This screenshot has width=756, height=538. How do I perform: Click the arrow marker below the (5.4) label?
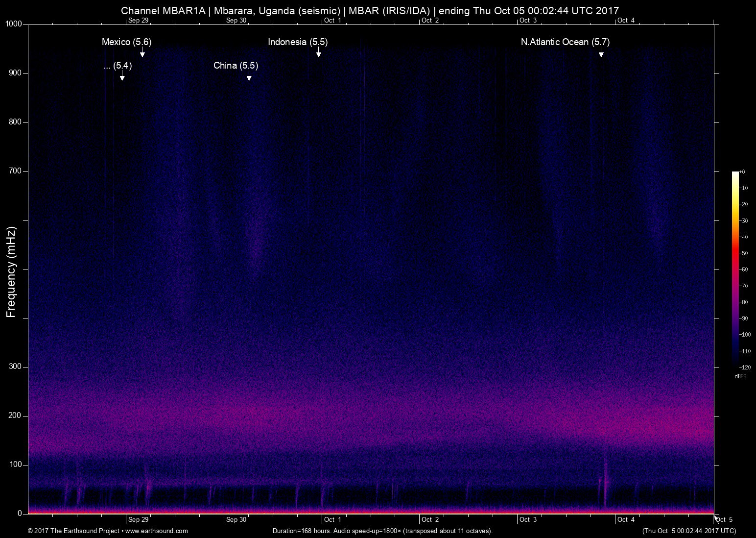pyautogui.click(x=122, y=75)
